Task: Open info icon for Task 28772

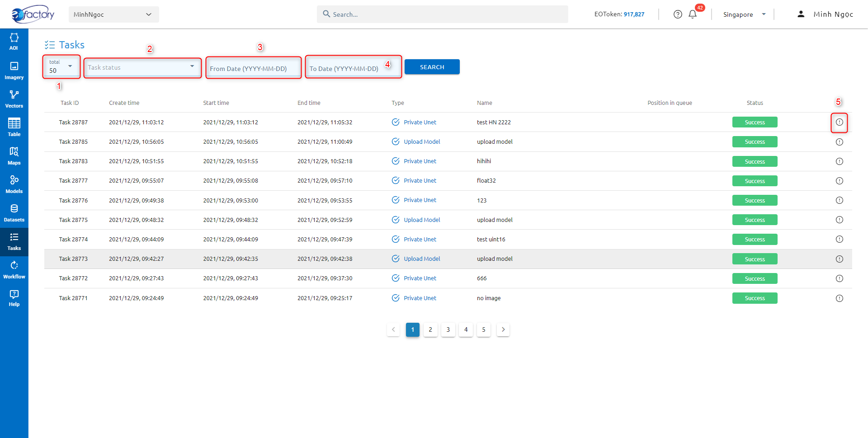Action: (840, 278)
